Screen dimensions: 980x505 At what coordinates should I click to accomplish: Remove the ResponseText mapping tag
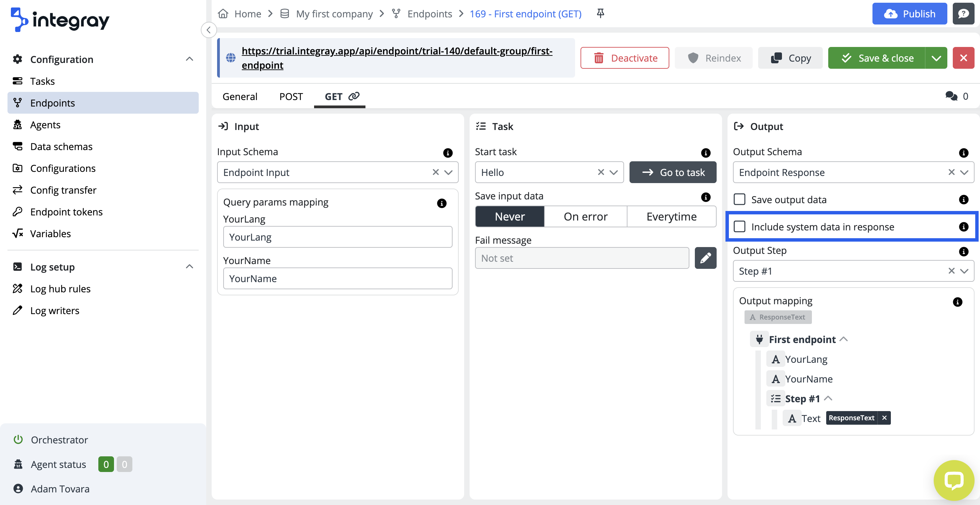(x=884, y=418)
